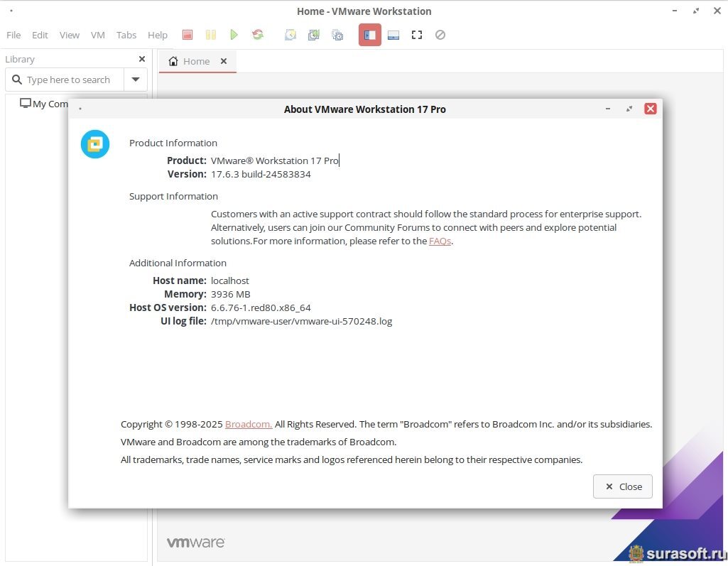
Task: Click the Support Information heading
Action: (173, 197)
